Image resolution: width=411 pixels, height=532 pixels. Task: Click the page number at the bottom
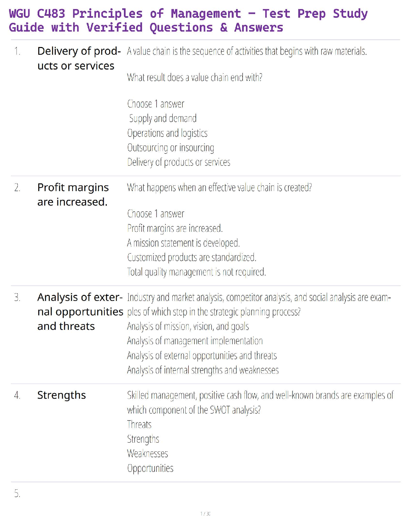pos(205,514)
